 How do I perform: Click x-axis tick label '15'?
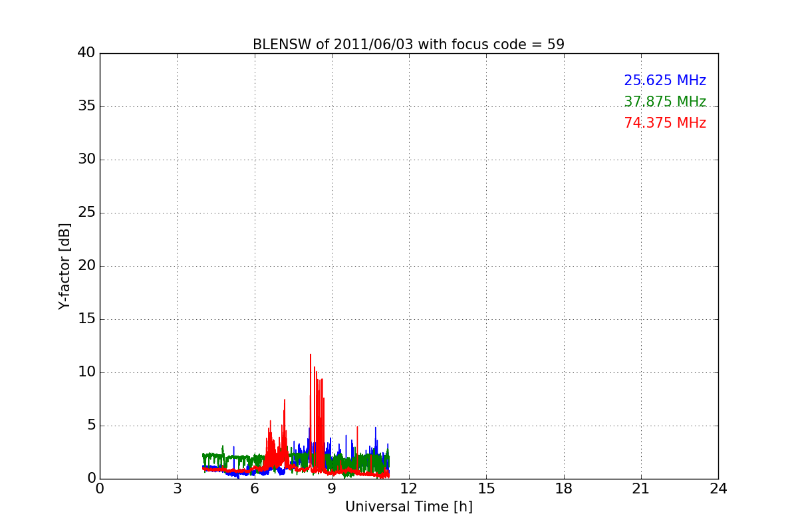pyautogui.click(x=486, y=488)
